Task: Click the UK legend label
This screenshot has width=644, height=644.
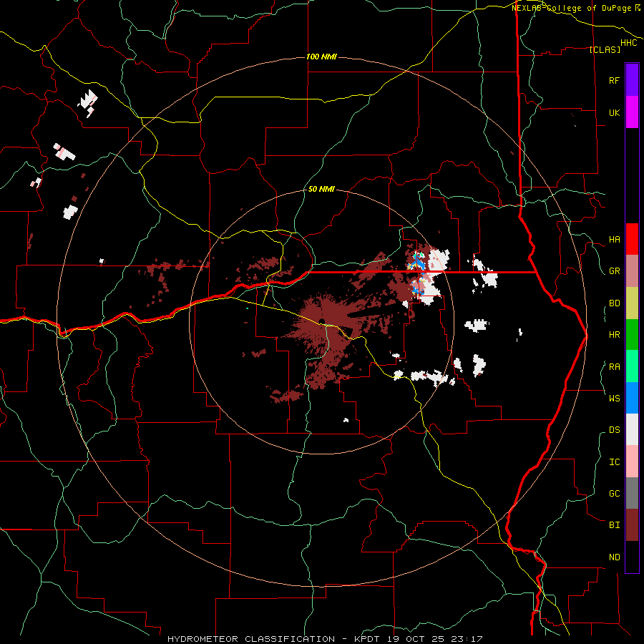Action: 614,112
